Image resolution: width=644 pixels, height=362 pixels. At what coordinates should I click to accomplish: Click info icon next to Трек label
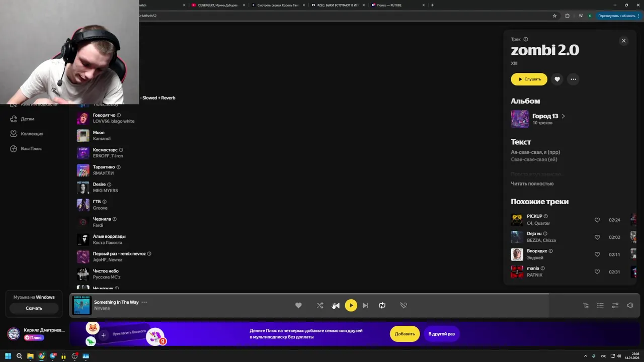click(526, 39)
